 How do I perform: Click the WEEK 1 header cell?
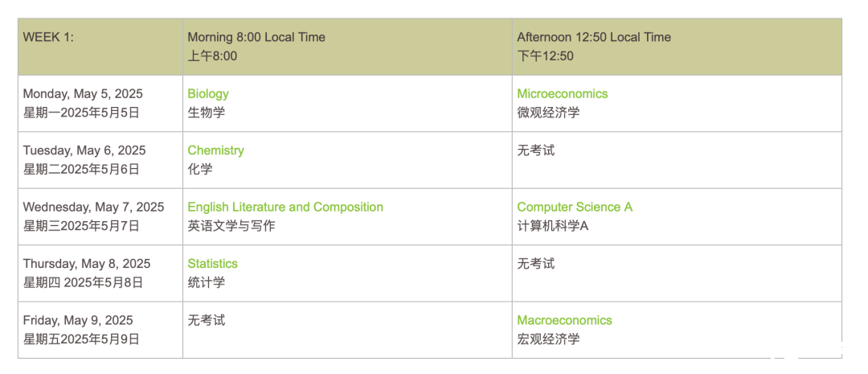point(100,47)
